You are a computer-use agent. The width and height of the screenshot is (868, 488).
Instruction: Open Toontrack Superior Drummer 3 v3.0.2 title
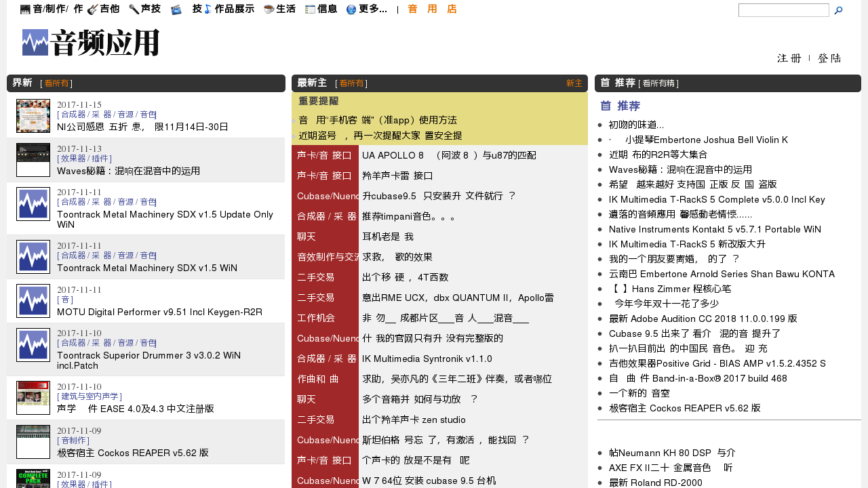pyautogui.click(x=149, y=360)
